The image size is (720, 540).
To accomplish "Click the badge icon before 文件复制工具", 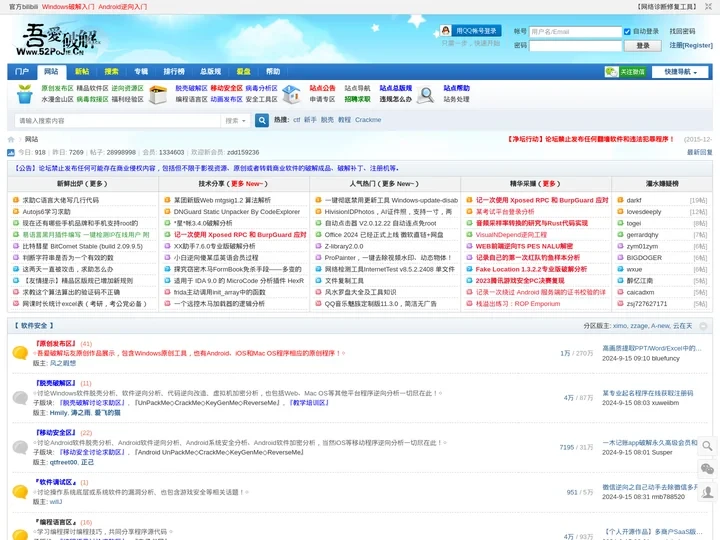I will 318,281.
